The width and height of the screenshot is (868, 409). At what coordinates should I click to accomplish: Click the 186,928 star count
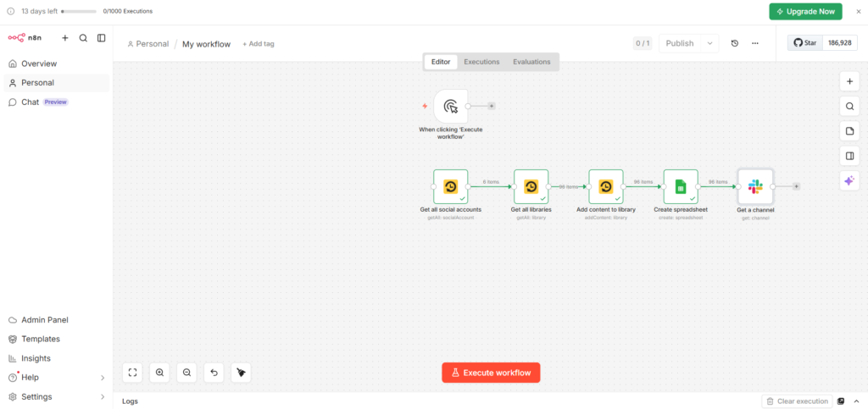(x=840, y=42)
